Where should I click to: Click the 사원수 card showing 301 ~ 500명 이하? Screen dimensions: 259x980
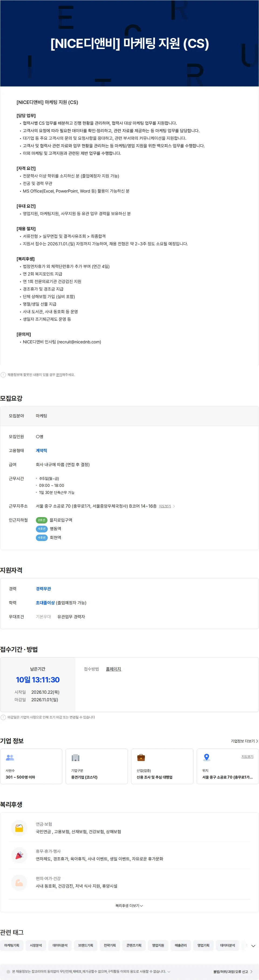coord(31,766)
